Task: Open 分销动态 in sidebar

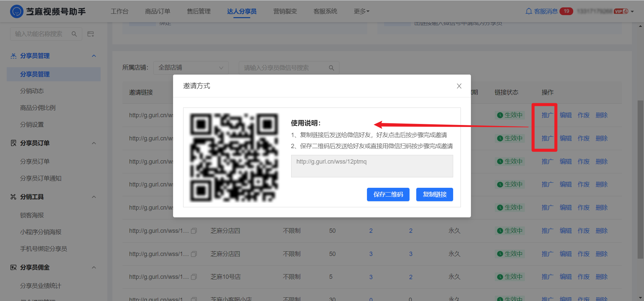Action: (32, 91)
